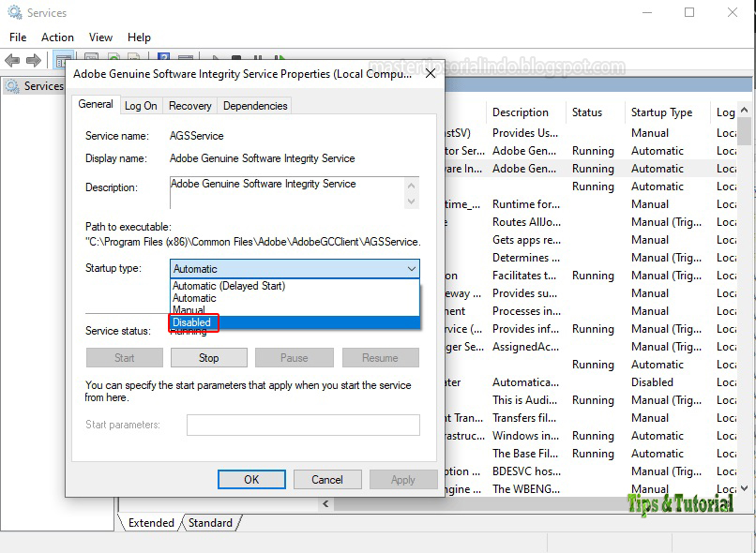The image size is (756, 553).
Task: Select the row described 'Provides inf...'
Action: tap(591, 329)
